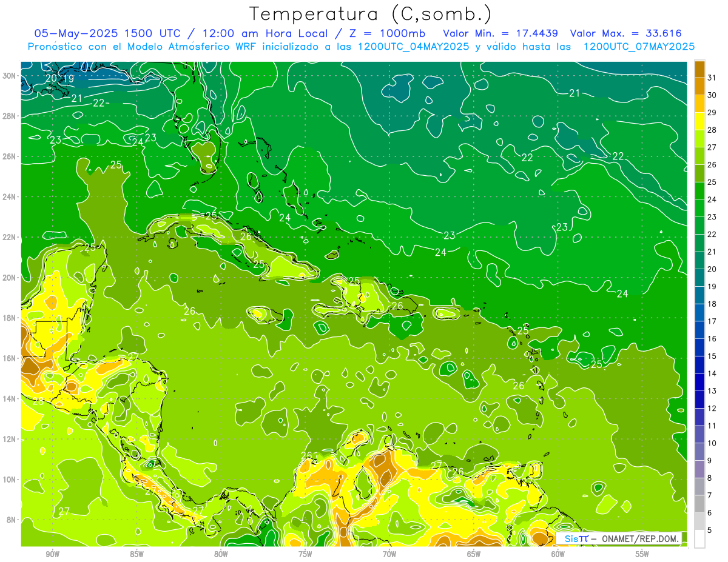Click the 30N latitude axis label
Screen dimensions: 728x562
point(10,76)
